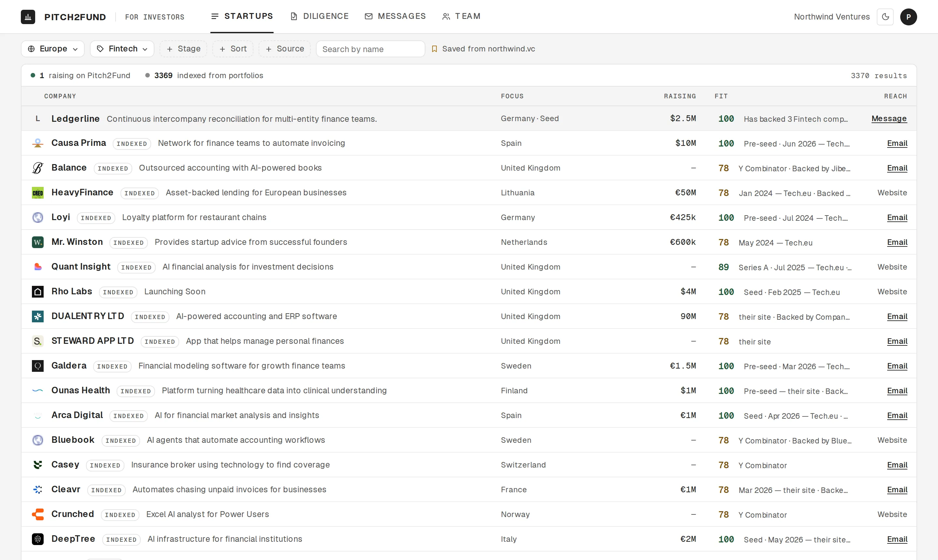Viewport: 938px width, 560px height.
Task: Click HeavyFinance's €50M raising value
Action: [685, 193]
